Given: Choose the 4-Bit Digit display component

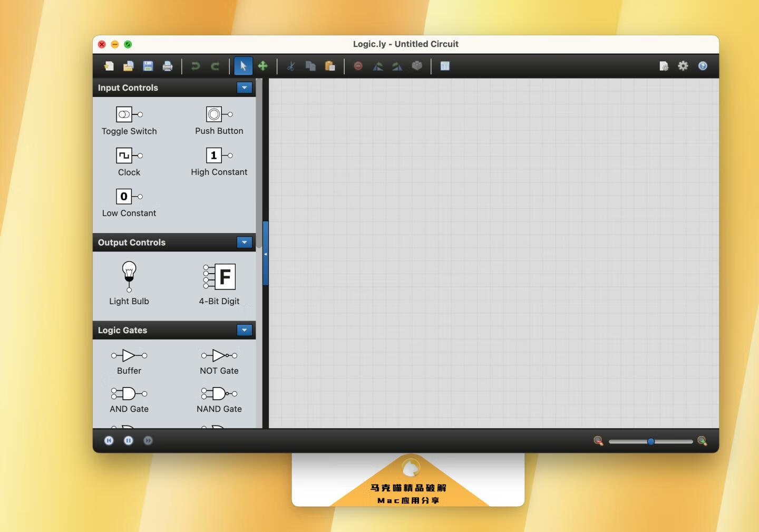Looking at the screenshot, I should tap(219, 276).
